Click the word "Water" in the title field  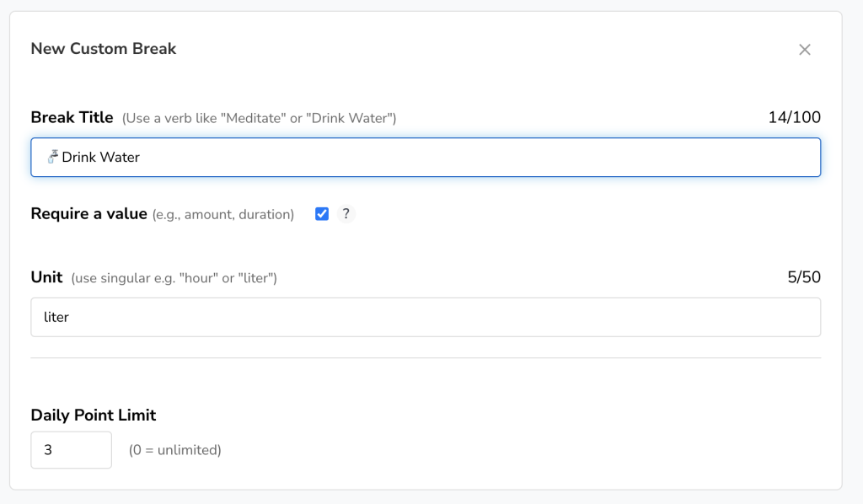pos(121,158)
